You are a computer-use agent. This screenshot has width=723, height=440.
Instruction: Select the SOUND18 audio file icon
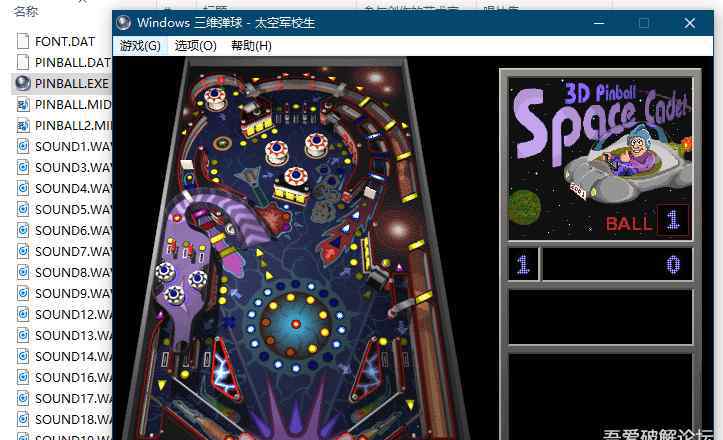[x=23, y=419]
